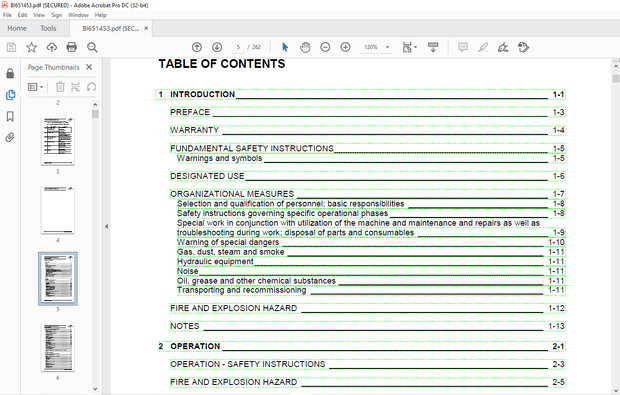Viewport: 620px width, 395px height.
Task: Click the Save file icon
Action: (11, 47)
